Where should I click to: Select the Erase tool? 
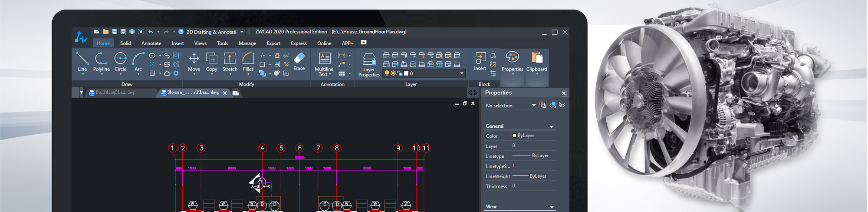[x=299, y=62]
